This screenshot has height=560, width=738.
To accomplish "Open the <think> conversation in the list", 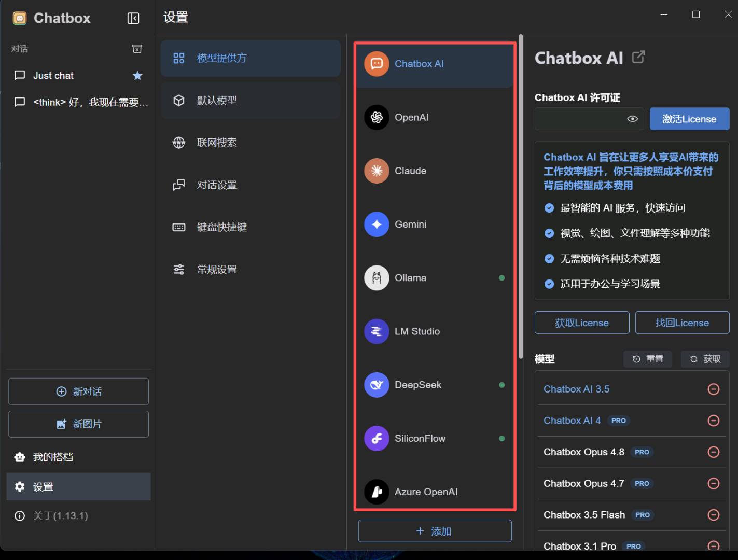I will (78, 102).
